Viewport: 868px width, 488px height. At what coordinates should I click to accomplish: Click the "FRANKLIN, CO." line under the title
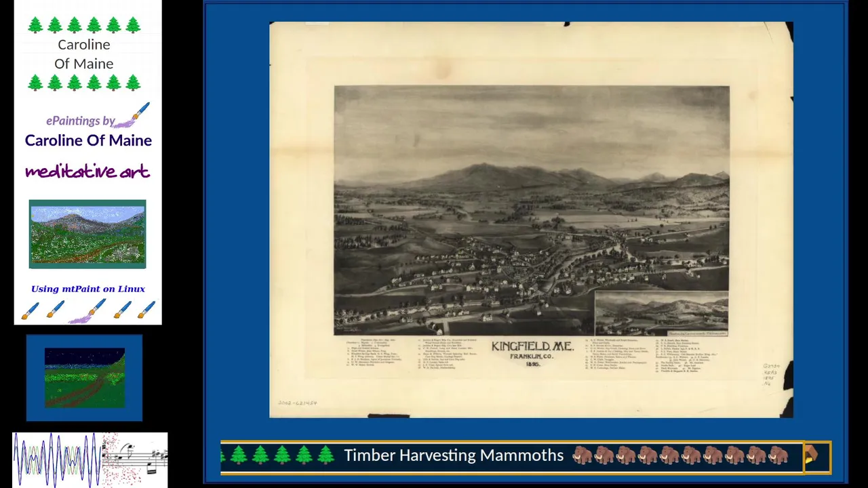pyautogui.click(x=532, y=356)
